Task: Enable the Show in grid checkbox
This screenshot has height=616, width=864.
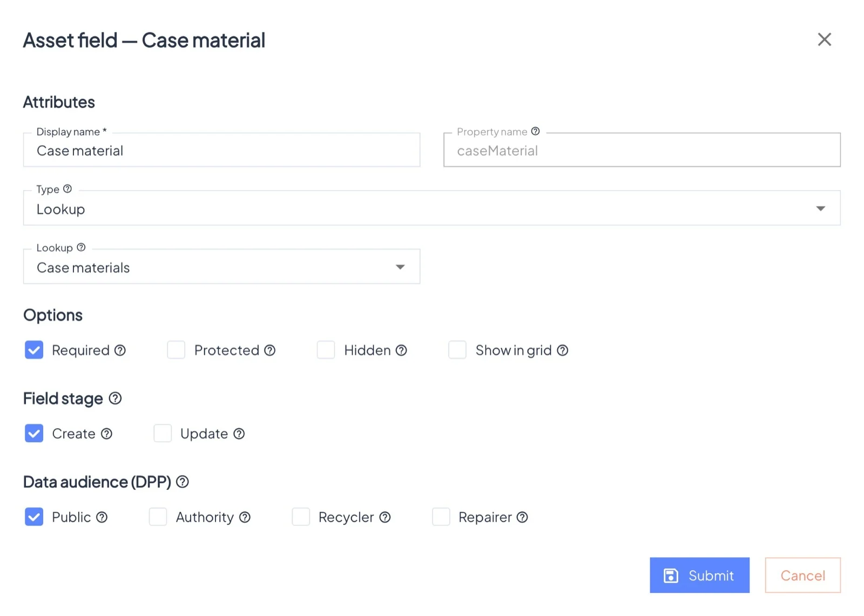Action: click(457, 350)
